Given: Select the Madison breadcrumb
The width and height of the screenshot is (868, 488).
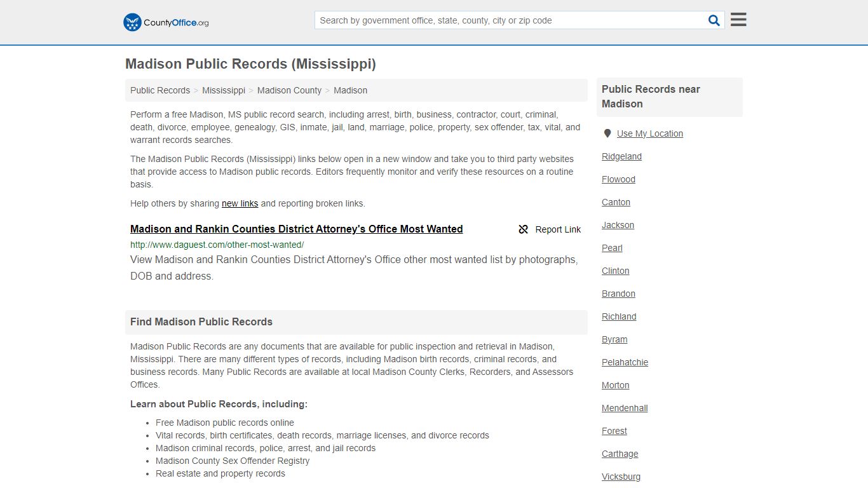Looking at the screenshot, I should pyautogui.click(x=350, y=90).
